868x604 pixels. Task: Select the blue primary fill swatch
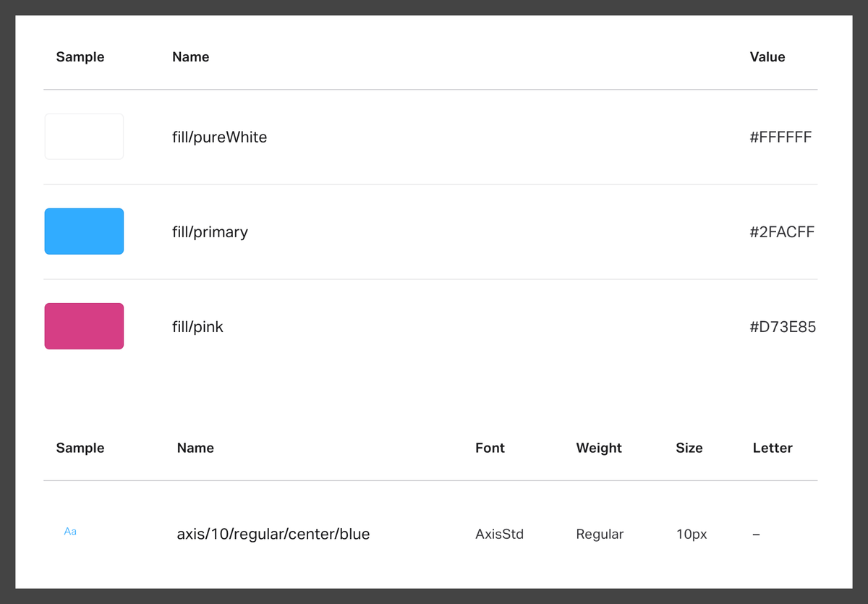pos(84,231)
